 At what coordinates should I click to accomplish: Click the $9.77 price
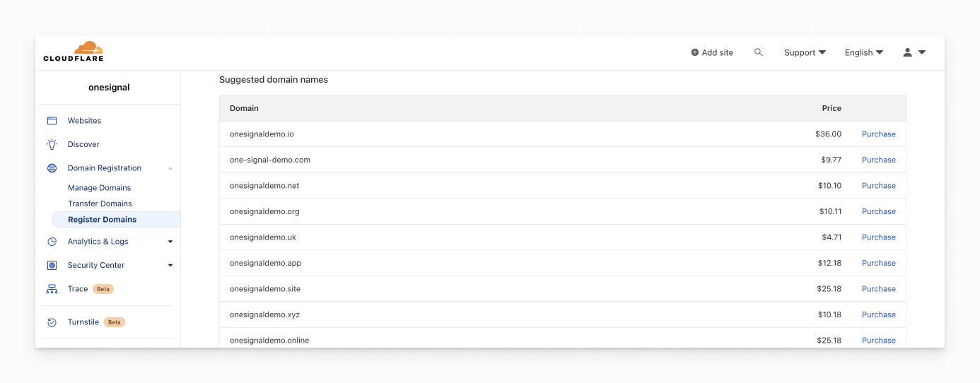(x=831, y=160)
